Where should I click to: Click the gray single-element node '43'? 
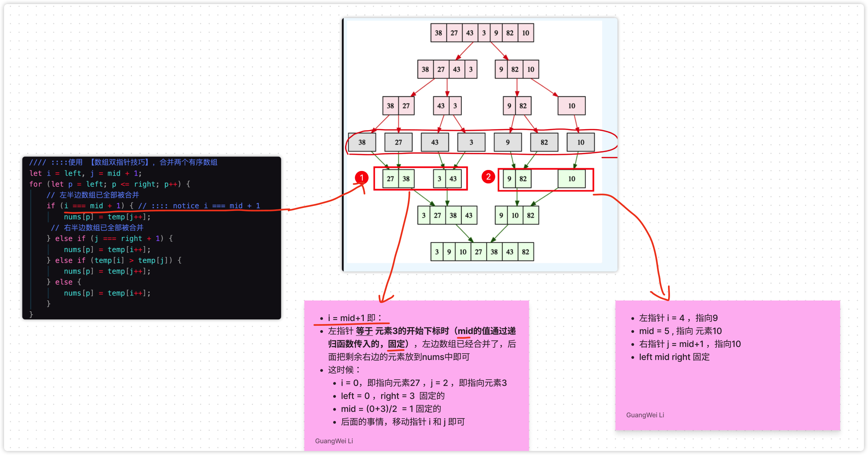tap(435, 142)
